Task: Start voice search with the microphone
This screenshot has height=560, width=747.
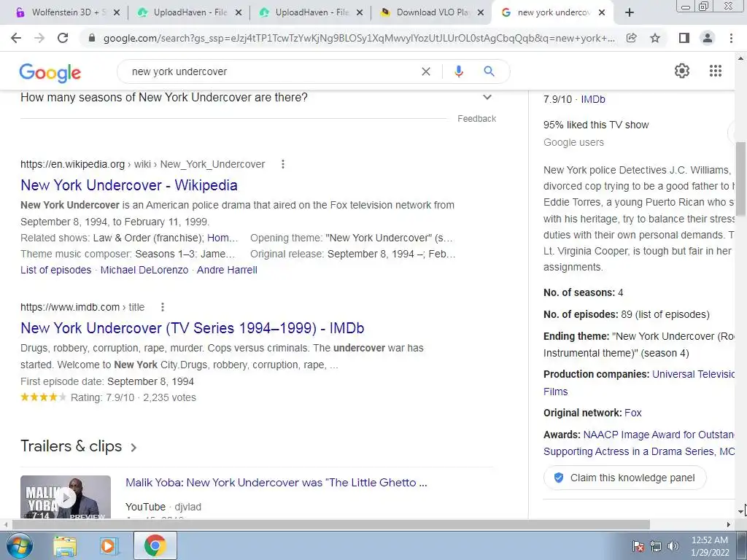Action: click(x=459, y=71)
